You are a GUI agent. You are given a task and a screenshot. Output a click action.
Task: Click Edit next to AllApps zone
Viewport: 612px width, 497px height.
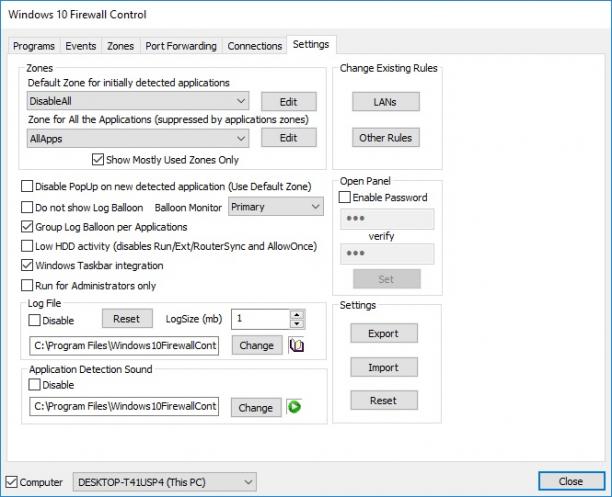[289, 137]
